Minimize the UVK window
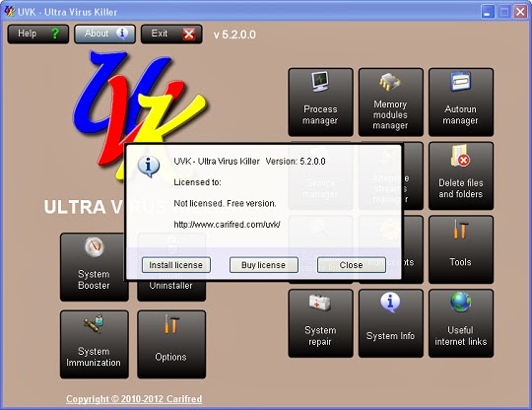The width and height of the screenshot is (532, 410). [488, 12]
